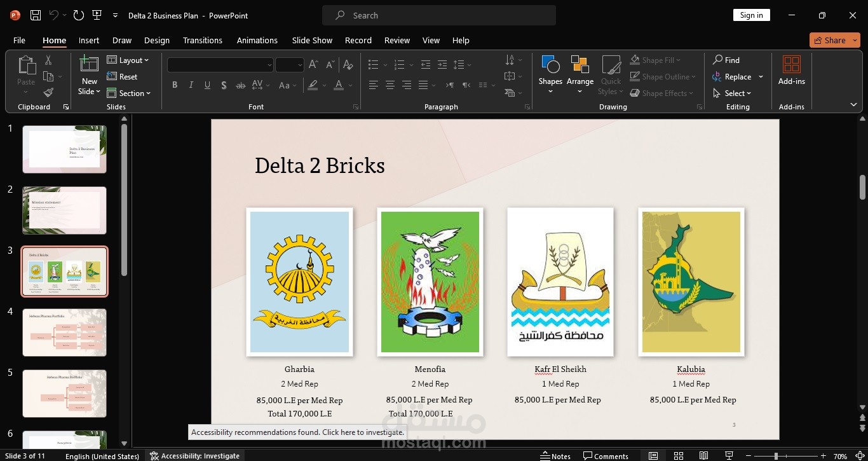Toggle the Comments pane
This screenshot has height=461, width=868.
[606, 456]
